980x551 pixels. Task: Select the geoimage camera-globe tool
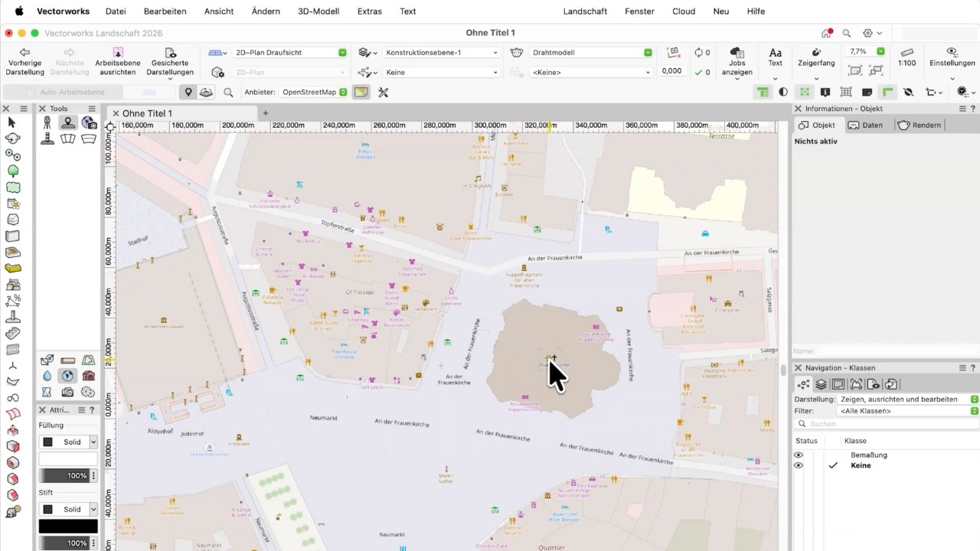[x=90, y=122]
